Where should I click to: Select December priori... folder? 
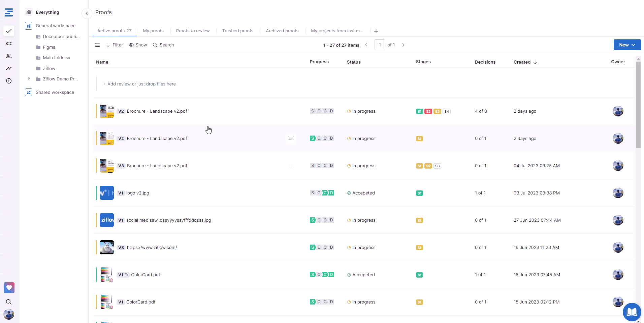pos(58,36)
